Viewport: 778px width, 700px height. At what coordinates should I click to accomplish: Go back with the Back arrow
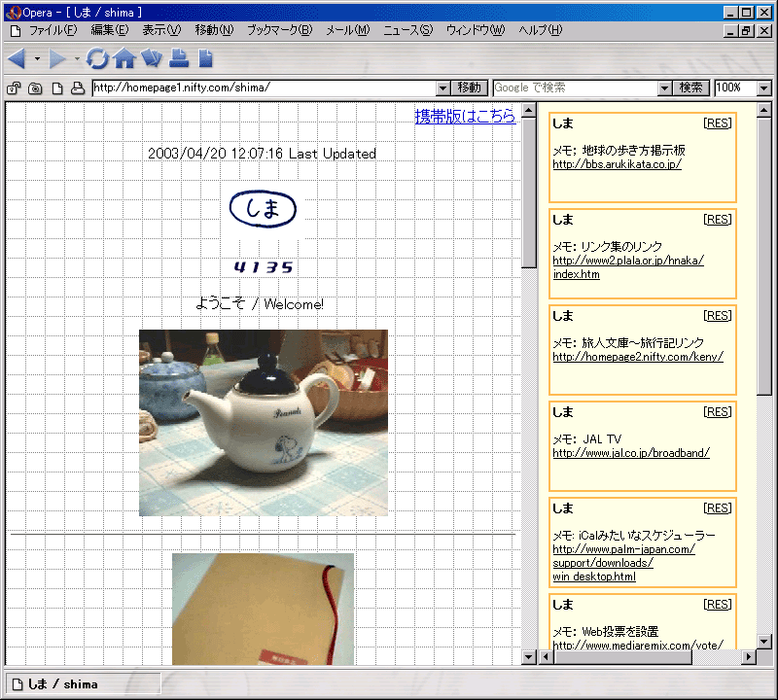[17, 58]
